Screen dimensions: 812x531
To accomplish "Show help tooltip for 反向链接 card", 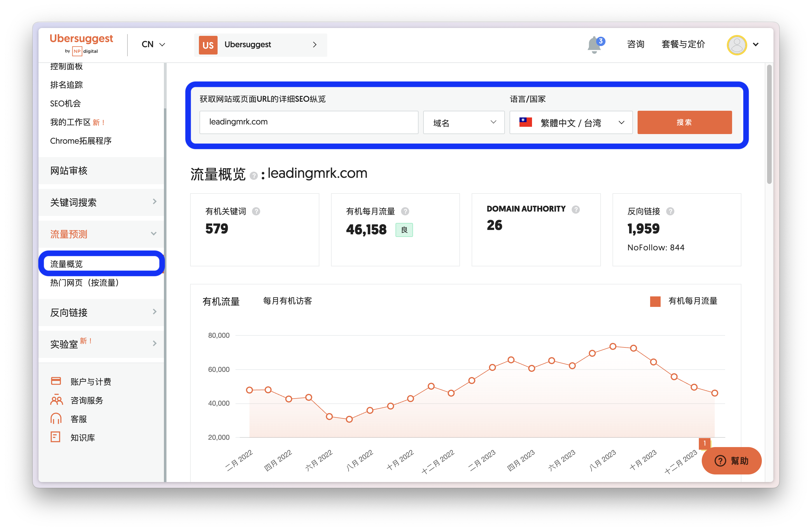I will (670, 211).
